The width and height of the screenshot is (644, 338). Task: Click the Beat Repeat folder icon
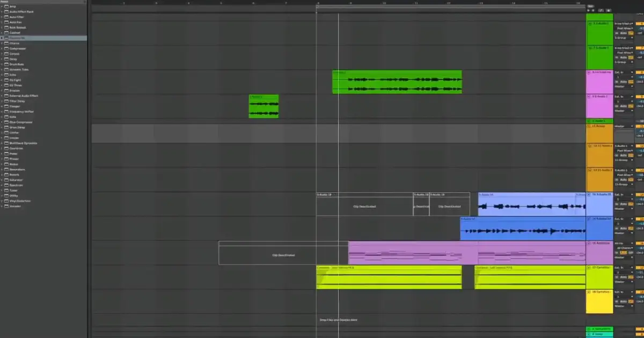click(x=6, y=27)
